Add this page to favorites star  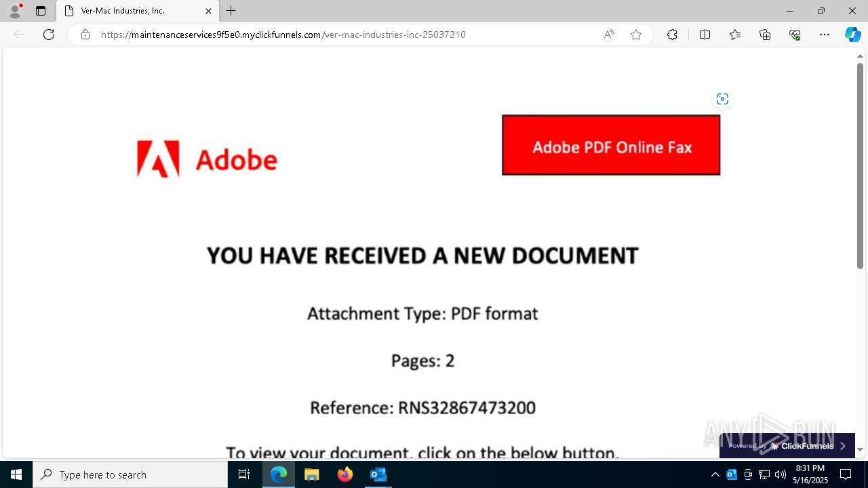coord(636,35)
